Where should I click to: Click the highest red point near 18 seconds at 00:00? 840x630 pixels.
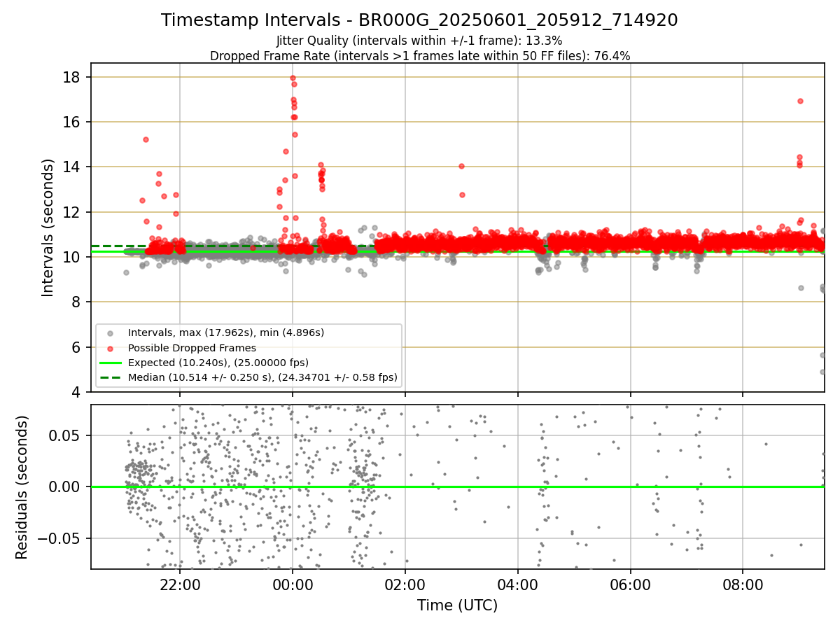tap(293, 78)
